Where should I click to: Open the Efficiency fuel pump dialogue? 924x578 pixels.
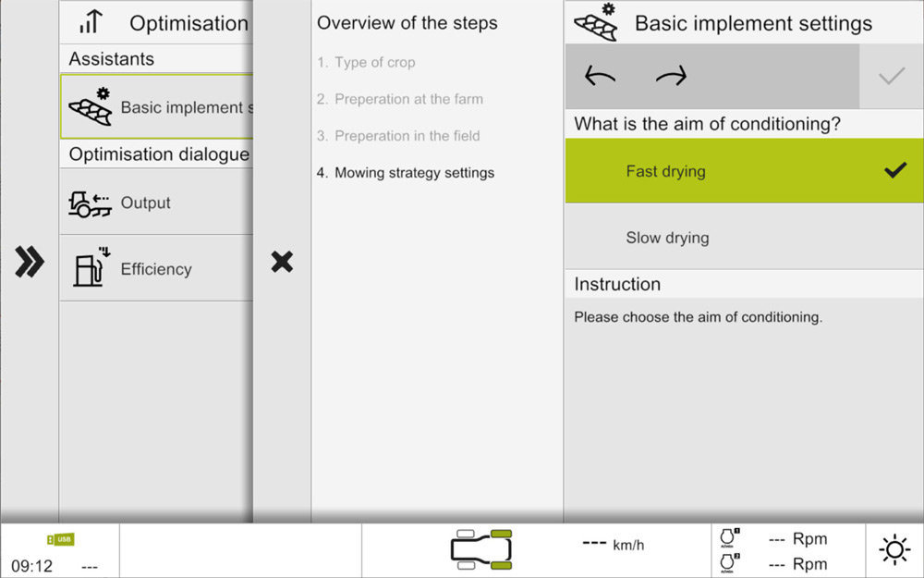click(x=157, y=268)
